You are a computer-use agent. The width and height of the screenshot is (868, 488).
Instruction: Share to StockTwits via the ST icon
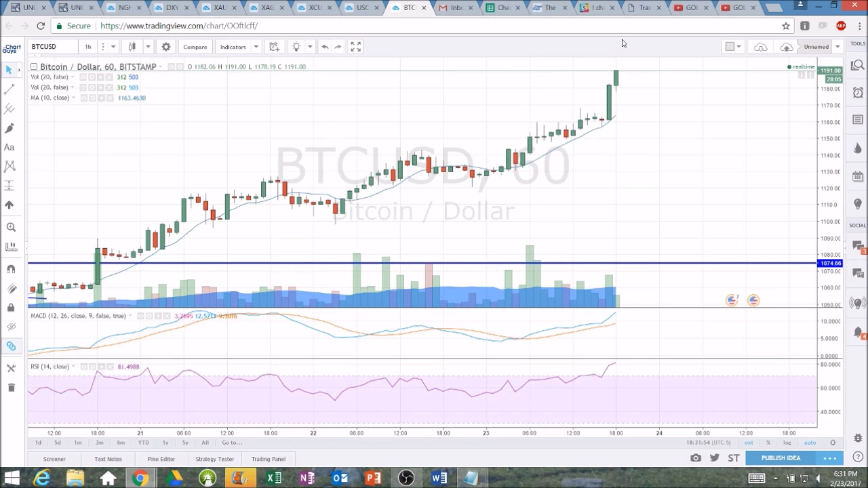click(734, 458)
